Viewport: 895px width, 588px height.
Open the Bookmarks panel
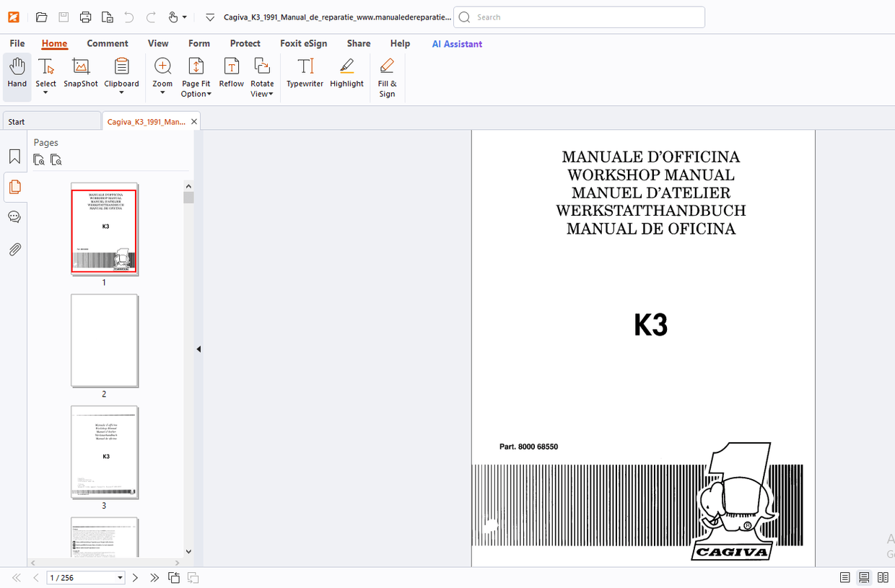pyautogui.click(x=14, y=155)
